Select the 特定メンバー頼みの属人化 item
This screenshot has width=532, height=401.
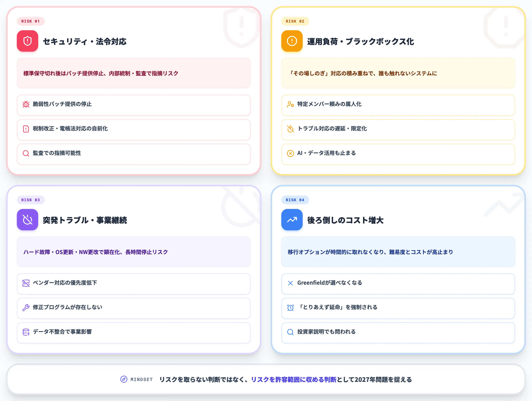tap(398, 105)
